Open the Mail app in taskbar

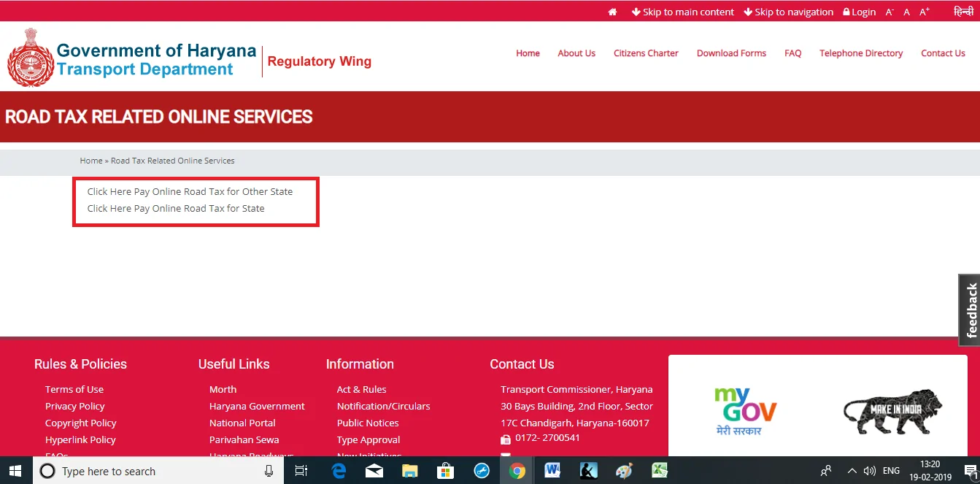pos(374,471)
